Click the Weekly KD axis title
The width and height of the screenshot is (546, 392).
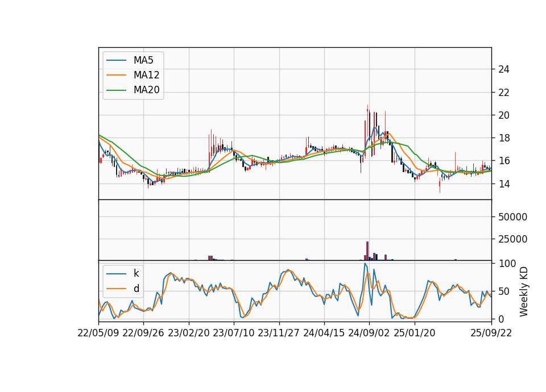[524, 292]
